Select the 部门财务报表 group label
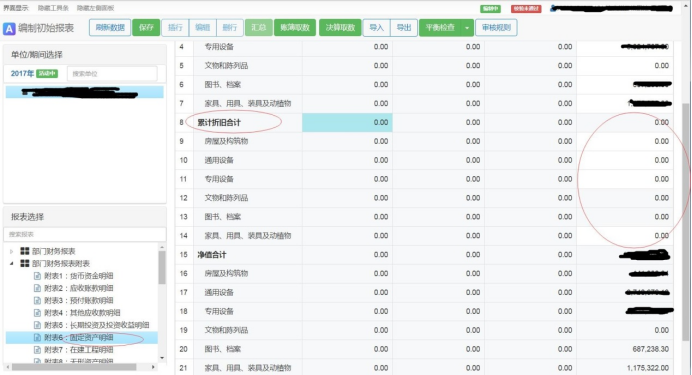This screenshot has width=692, height=375. (x=53, y=251)
